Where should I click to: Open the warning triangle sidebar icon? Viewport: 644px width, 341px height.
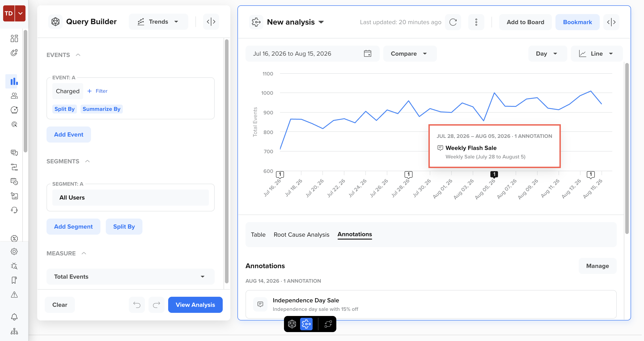click(x=14, y=295)
